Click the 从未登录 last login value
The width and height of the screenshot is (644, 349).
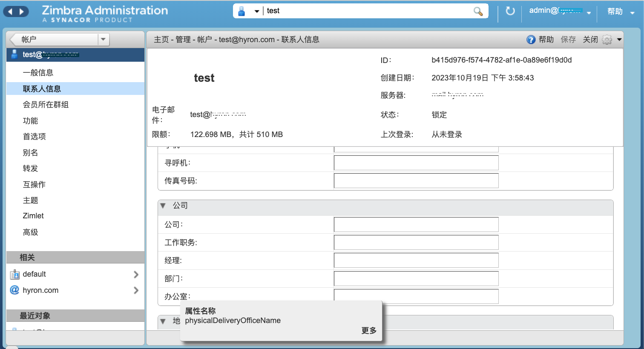[447, 134]
